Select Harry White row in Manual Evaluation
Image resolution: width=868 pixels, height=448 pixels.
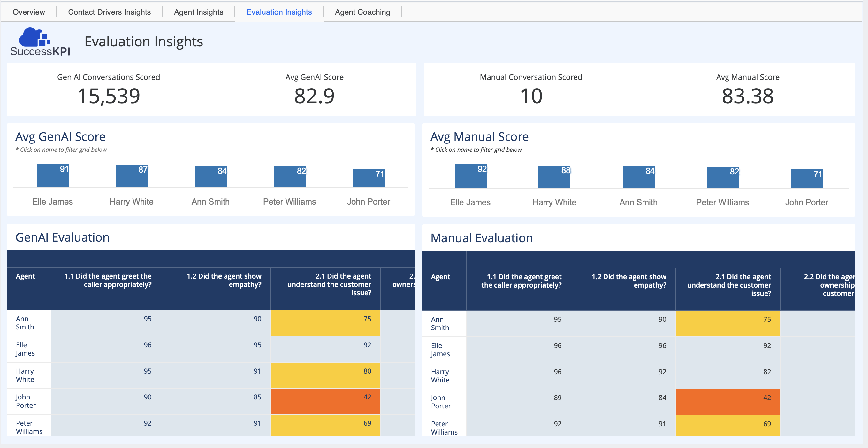(440, 376)
